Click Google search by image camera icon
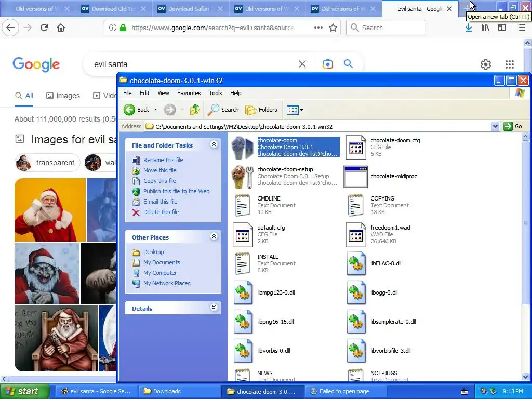The image size is (532, 399). (x=327, y=64)
